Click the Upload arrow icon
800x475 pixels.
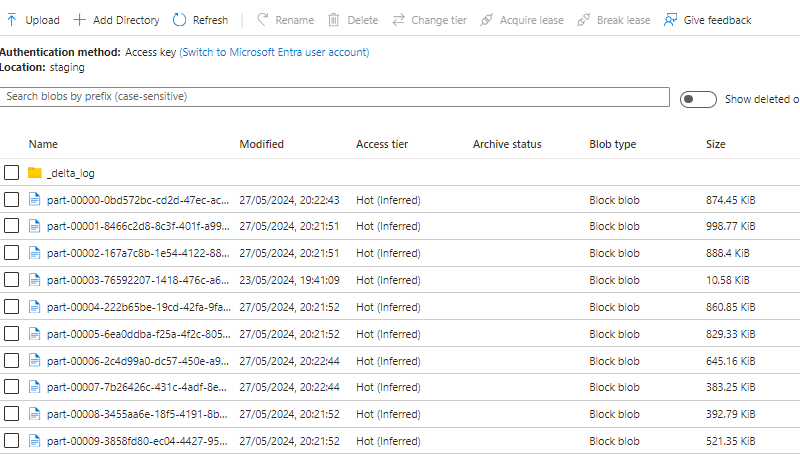(12, 20)
